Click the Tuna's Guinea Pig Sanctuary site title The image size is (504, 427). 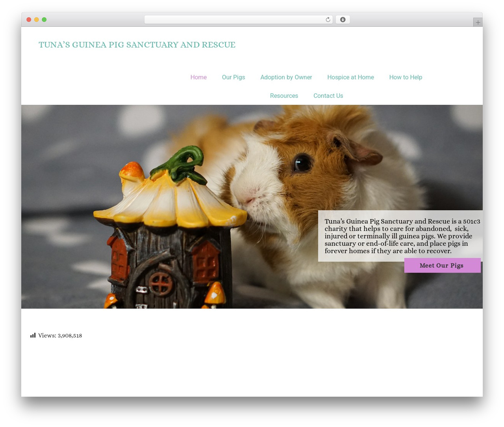click(x=137, y=45)
